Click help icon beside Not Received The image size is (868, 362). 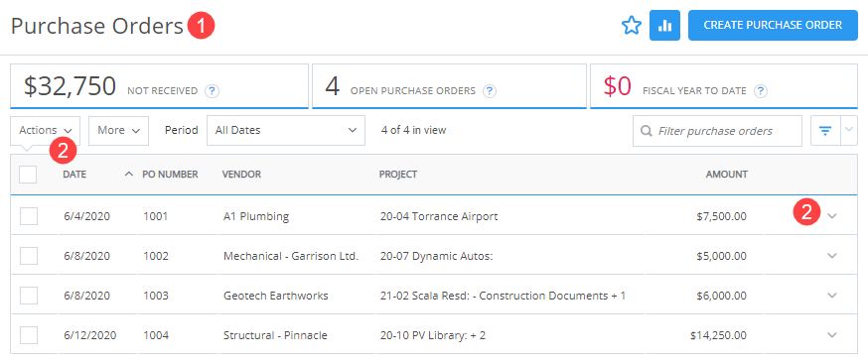pos(211,91)
